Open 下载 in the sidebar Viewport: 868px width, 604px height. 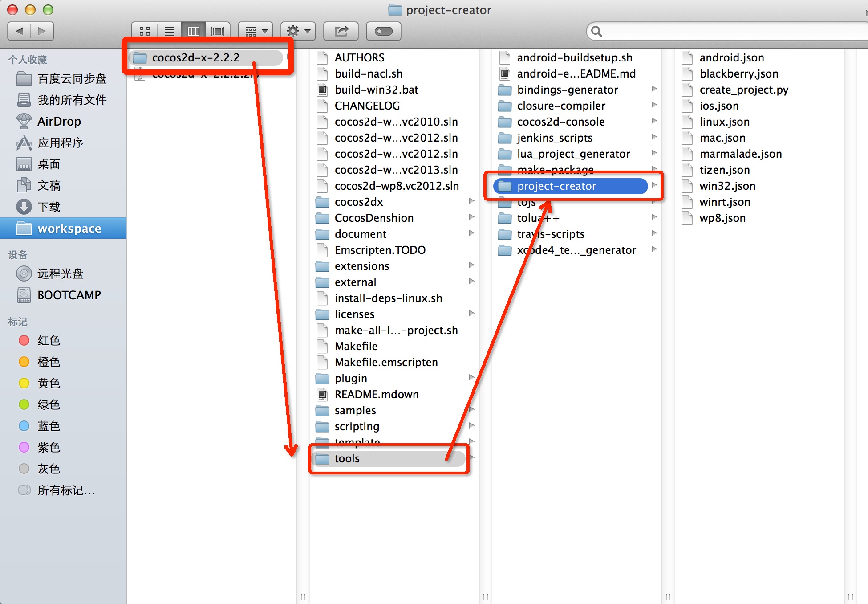point(63,207)
